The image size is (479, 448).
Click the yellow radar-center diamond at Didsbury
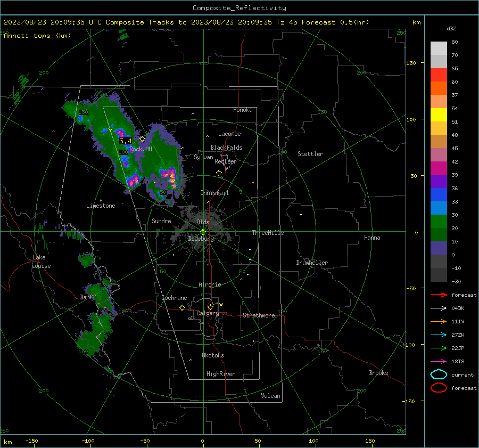(203, 232)
